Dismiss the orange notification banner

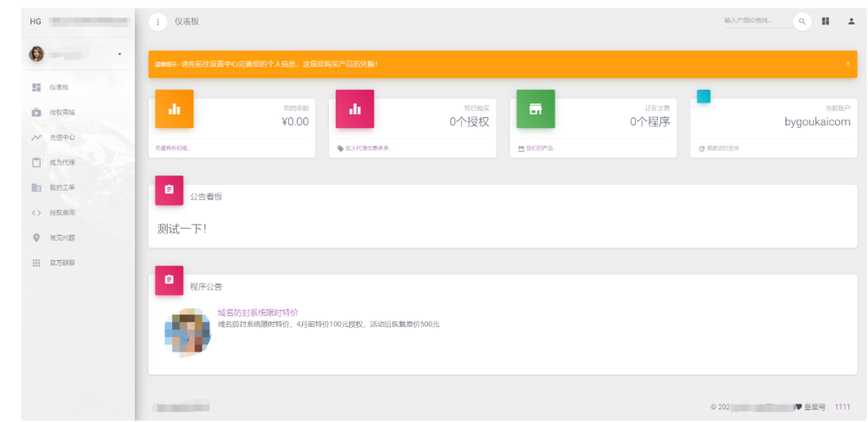[847, 64]
